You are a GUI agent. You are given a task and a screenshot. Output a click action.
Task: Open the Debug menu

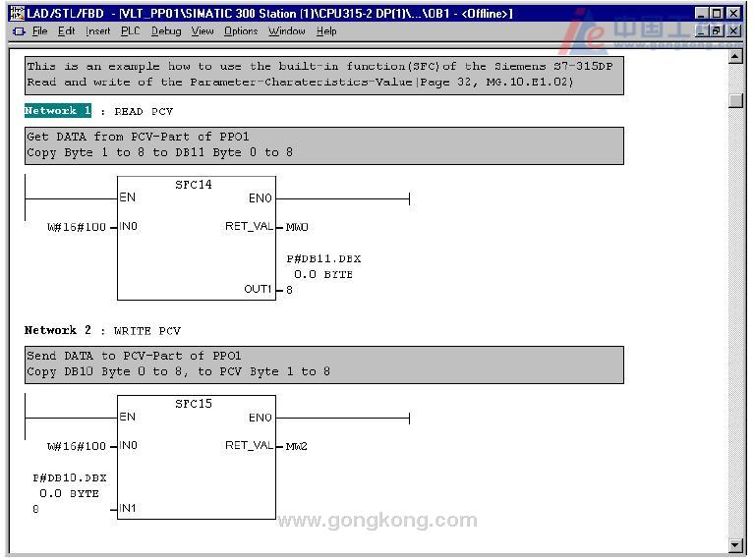click(x=166, y=31)
